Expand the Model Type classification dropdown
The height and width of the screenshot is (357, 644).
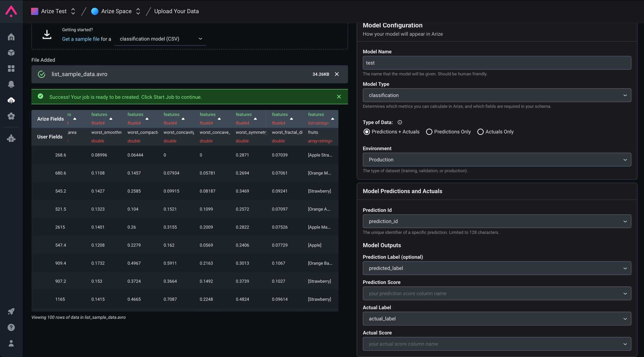[x=497, y=95]
